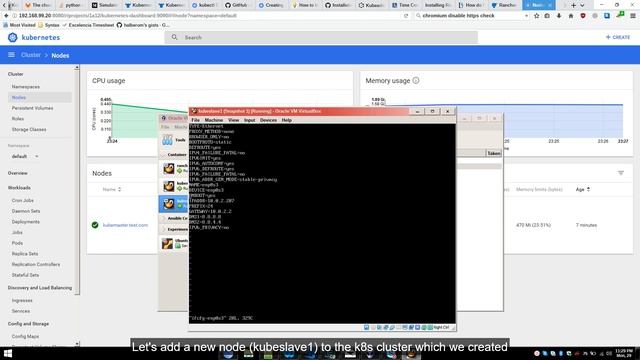Open Excelencia Timesheet bookmark

(x=88, y=25)
